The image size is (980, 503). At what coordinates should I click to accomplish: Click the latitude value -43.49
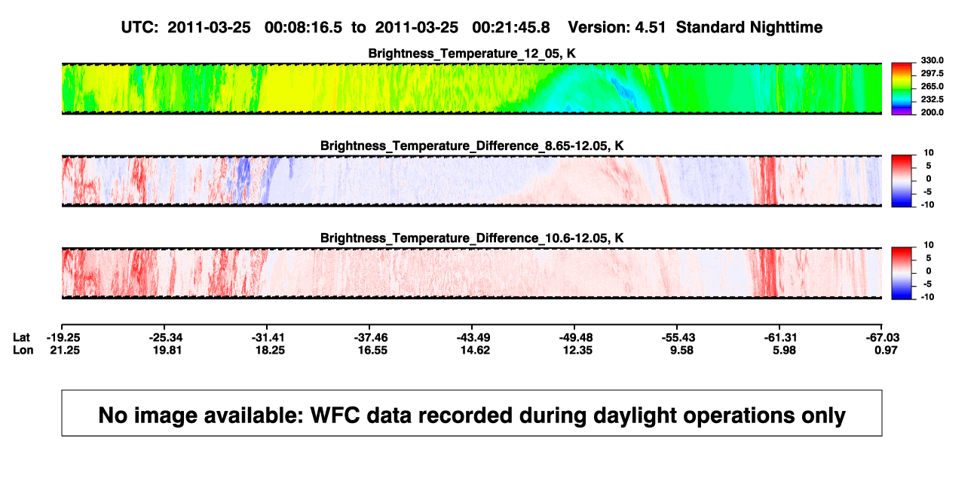click(473, 337)
